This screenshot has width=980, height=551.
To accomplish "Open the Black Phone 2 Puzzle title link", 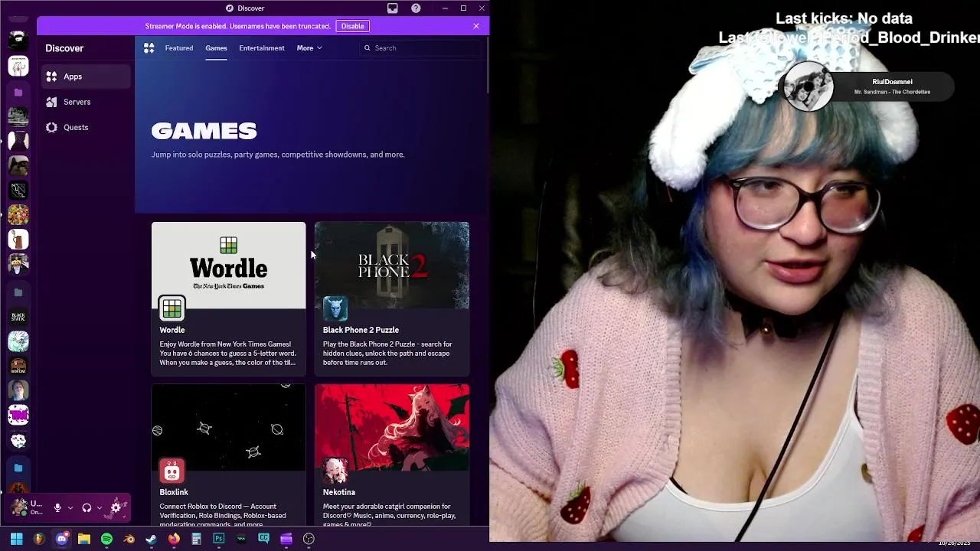I will coord(361,330).
